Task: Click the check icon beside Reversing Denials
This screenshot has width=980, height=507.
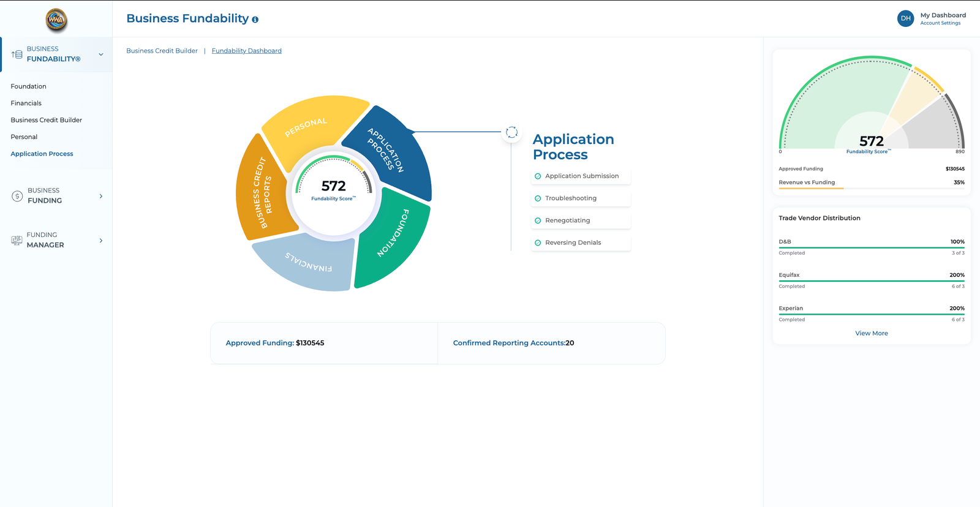Action: click(538, 242)
